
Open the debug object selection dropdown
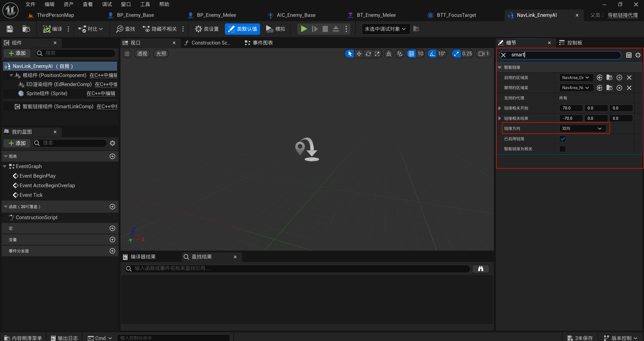(x=385, y=29)
